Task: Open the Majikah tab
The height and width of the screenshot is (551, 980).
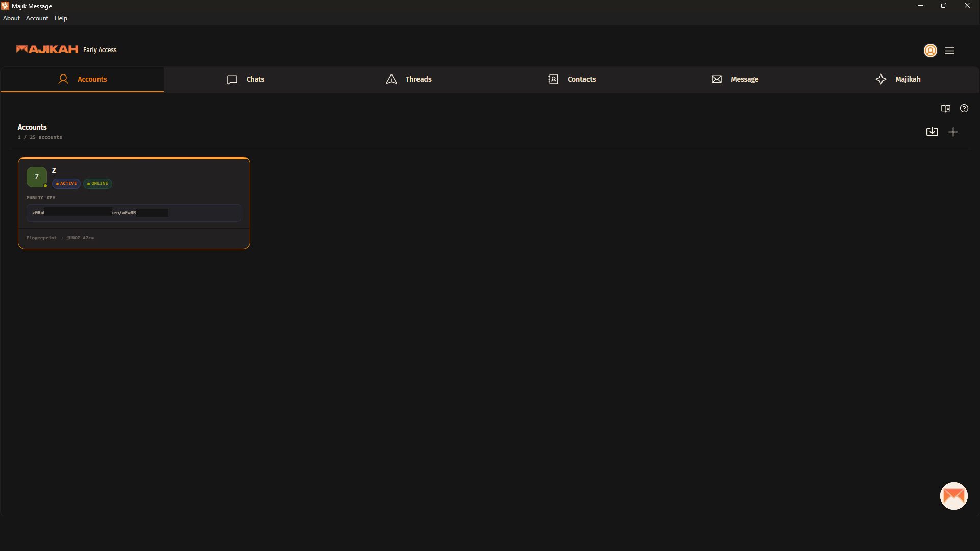Action: [898, 79]
